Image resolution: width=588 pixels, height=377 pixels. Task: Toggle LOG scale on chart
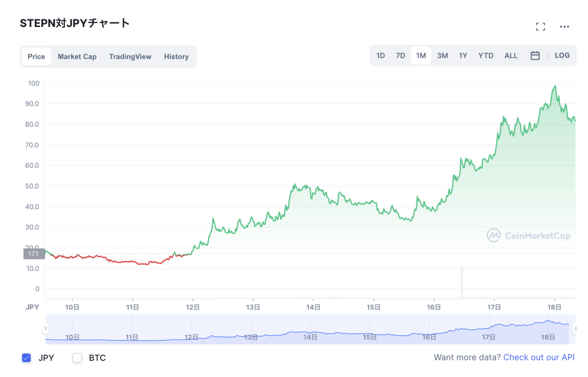[562, 56]
